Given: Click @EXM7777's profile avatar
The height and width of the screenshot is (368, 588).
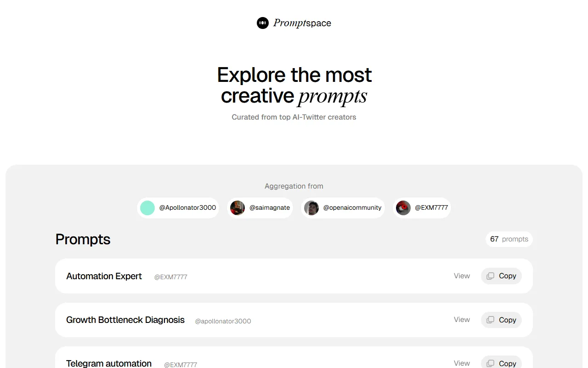Looking at the screenshot, I should click(x=403, y=207).
